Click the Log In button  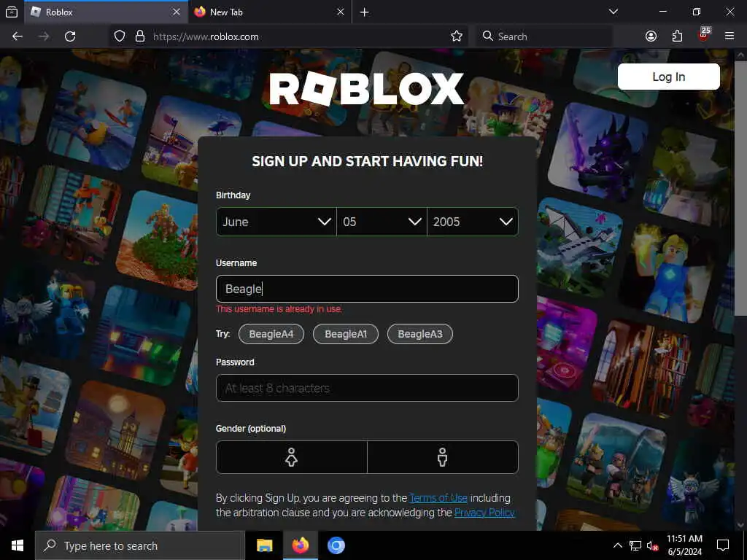tap(668, 77)
